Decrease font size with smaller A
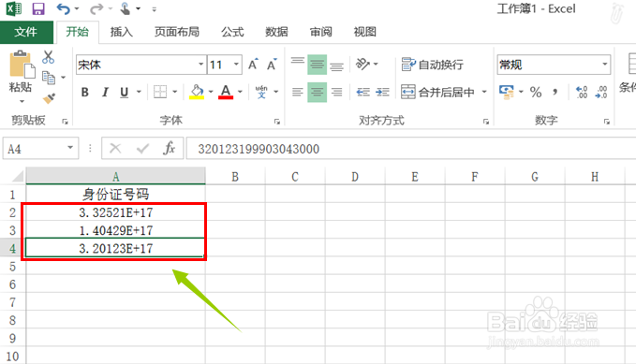The height and width of the screenshot is (364, 636). (x=272, y=65)
